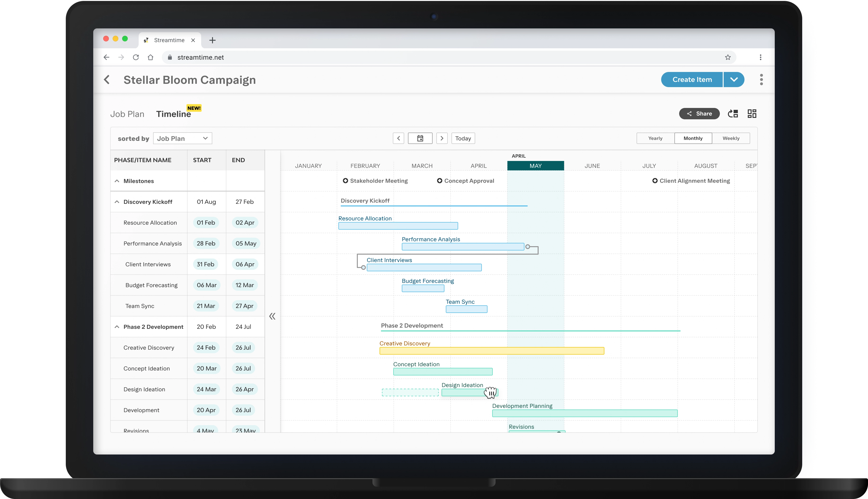Go to next timeline period arrow
The image size is (868, 499).
coord(442,138)
